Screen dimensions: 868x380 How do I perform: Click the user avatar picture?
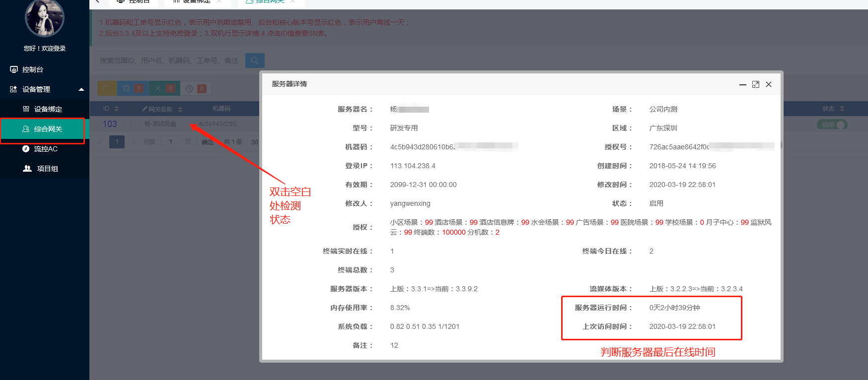coord(45,18)
